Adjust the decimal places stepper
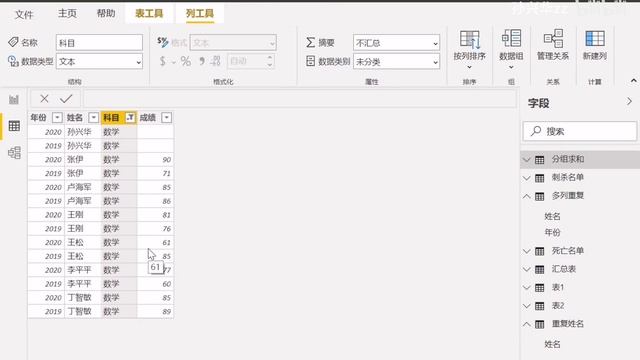The width and height of the screenshot is (640, 360). click(x=269, y=61)
